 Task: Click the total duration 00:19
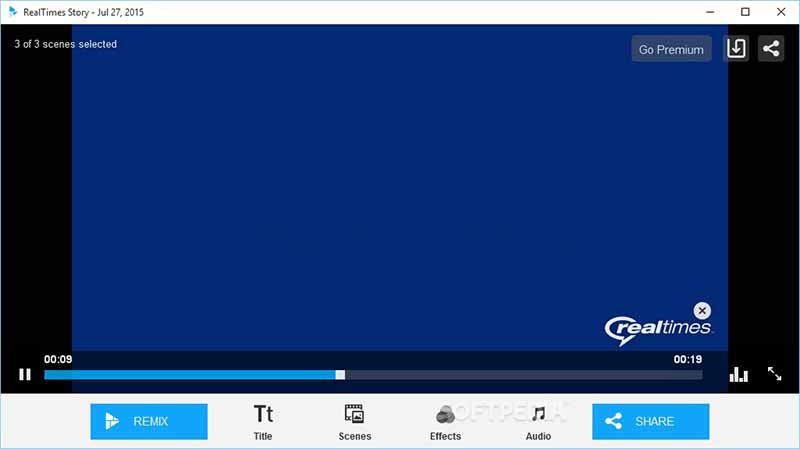pyautogui.click(x=688, y=359)
